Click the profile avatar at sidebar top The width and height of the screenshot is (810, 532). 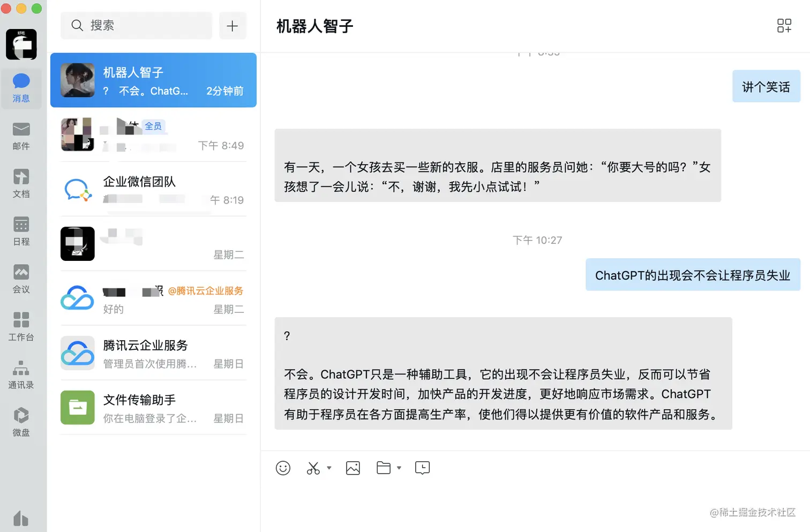[21, 44]
